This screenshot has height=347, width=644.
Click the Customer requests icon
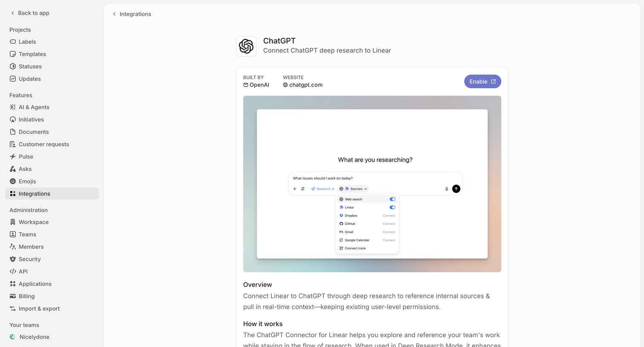click(13, 145)
